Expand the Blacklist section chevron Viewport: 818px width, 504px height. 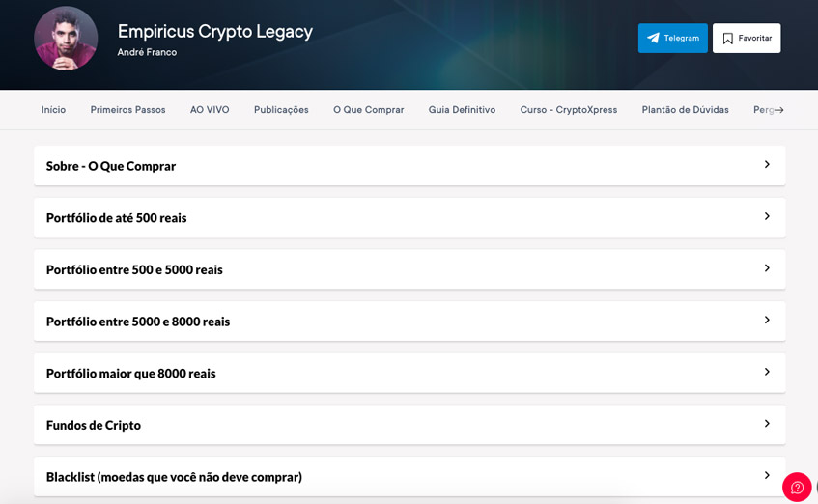tap(767, 476)
